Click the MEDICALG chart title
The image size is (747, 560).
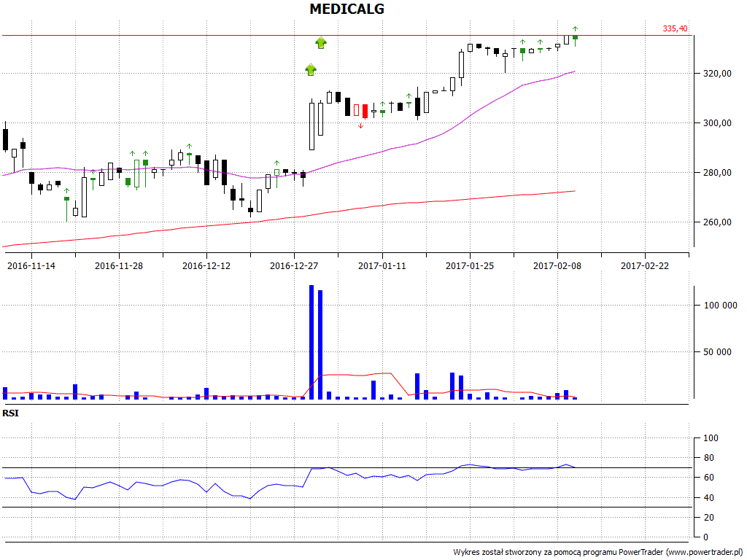point(347,9)
